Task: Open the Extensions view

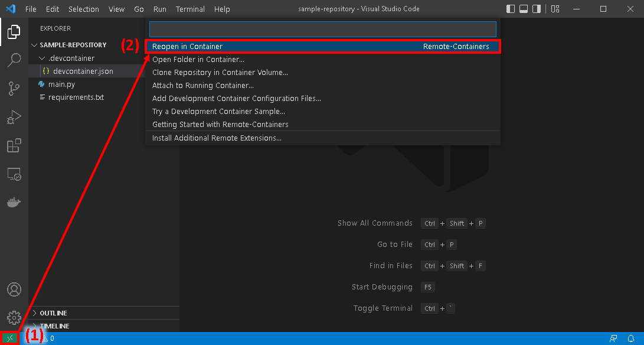Action: [14, 145]
